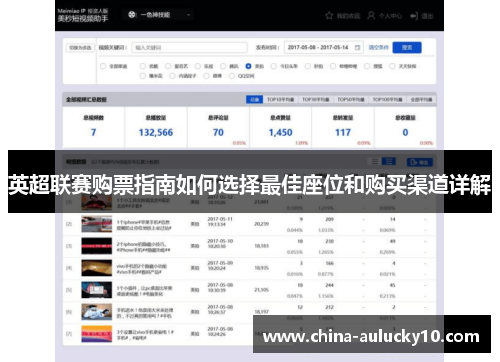Viewport: 500px width, 362px height.
Task: Open thumbnail of video row 7
Action: [x=97, y=334]
